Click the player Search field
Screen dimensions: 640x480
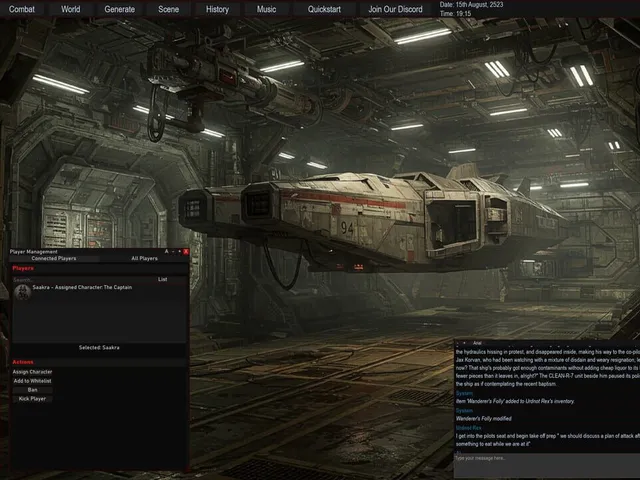pyautogui.click(x=84, y=280)
